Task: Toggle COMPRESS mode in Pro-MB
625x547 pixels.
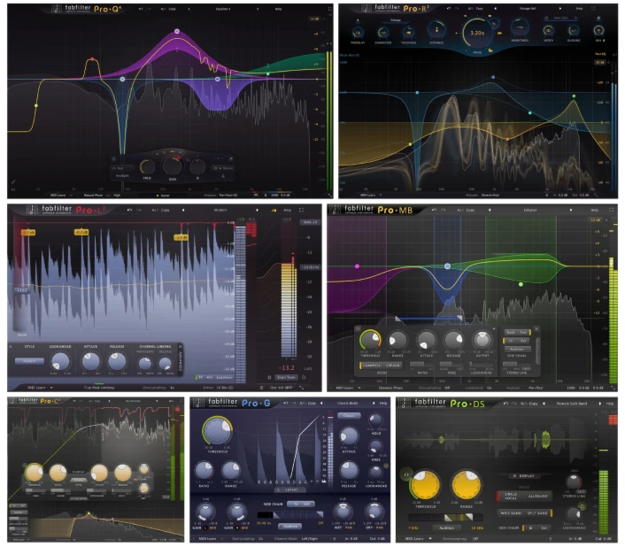Action: 371,365
